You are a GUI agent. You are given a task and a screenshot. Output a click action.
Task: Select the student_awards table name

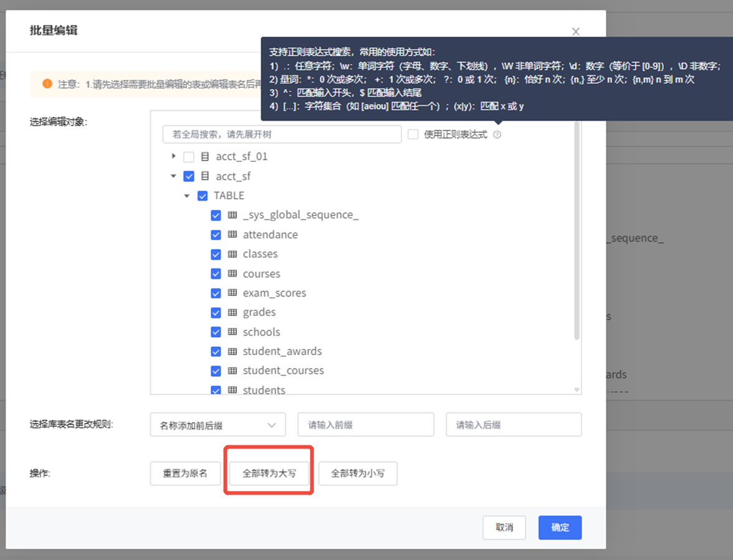[282, 351]
